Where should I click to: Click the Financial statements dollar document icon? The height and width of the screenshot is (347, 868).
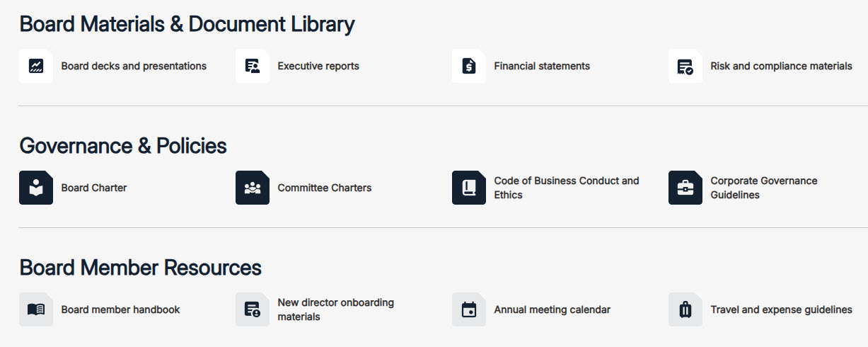469,66
